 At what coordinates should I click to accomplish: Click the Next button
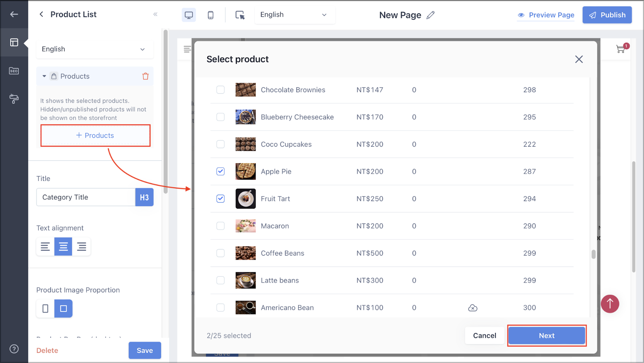click(547, 336)
